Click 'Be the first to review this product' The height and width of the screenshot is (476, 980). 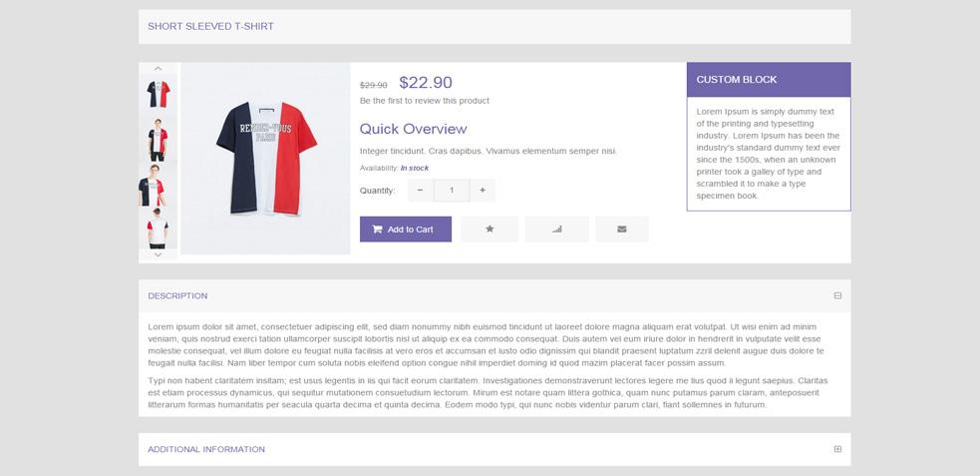point(425,100)
